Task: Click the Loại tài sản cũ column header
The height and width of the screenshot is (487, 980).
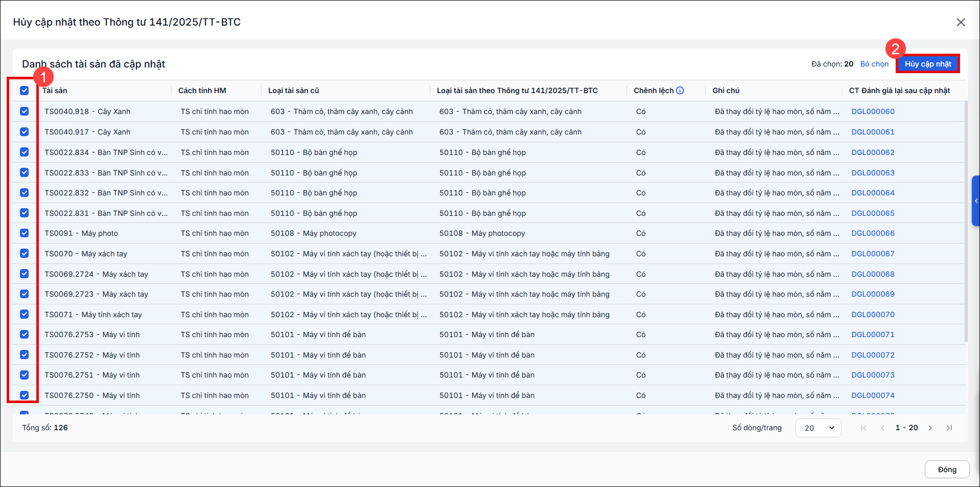Action: [x=293, y=91]
